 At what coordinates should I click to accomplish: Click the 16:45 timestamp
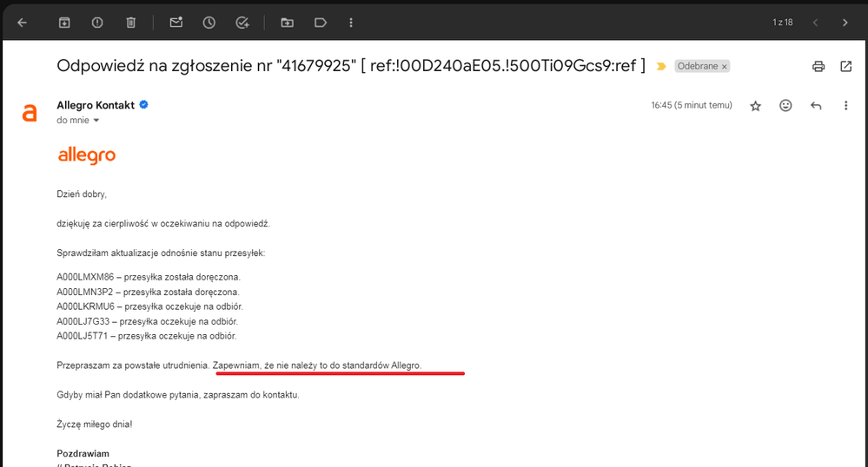pos(692,105)
